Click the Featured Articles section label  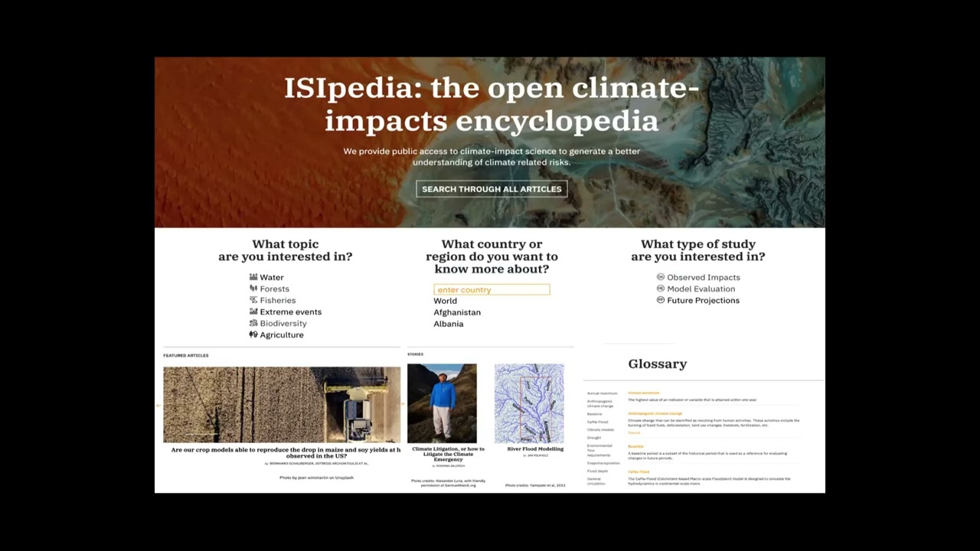pyautogui.click(x=186, y=355)
